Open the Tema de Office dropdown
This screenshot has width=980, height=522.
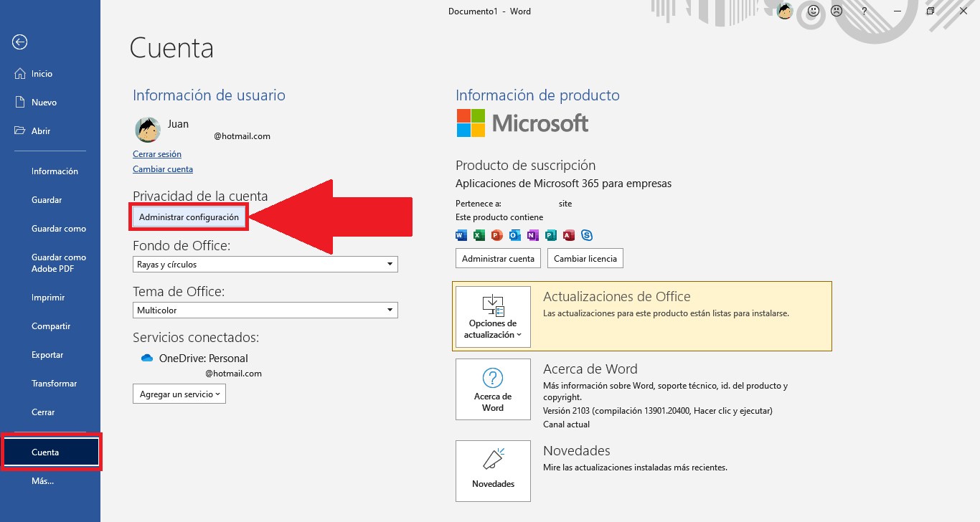tap(265, 310)
